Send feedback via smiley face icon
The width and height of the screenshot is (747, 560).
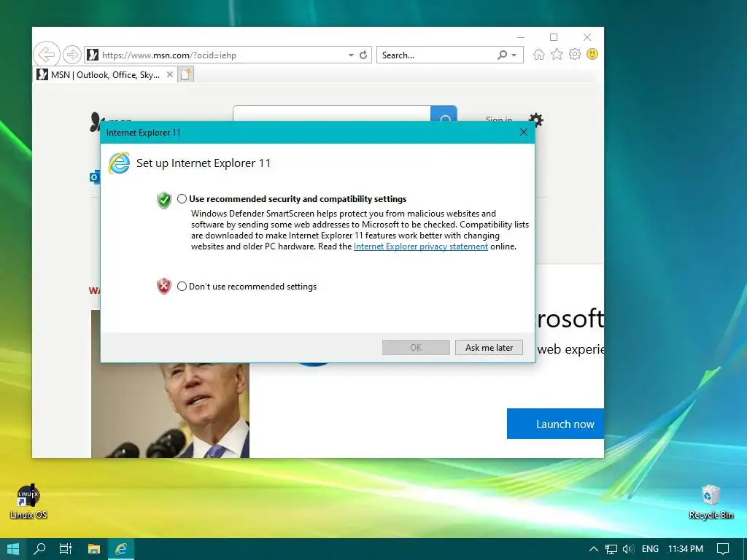[x=592, y=54]
